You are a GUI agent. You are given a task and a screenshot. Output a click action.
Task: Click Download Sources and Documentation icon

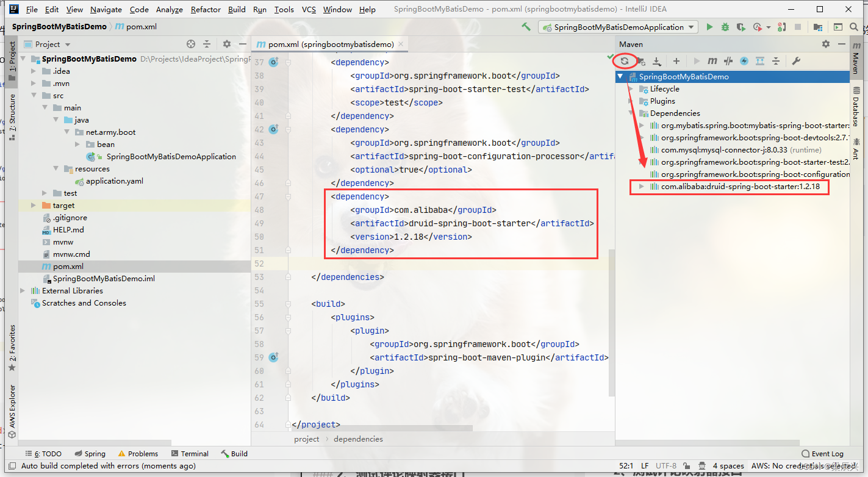click(657, 61)
